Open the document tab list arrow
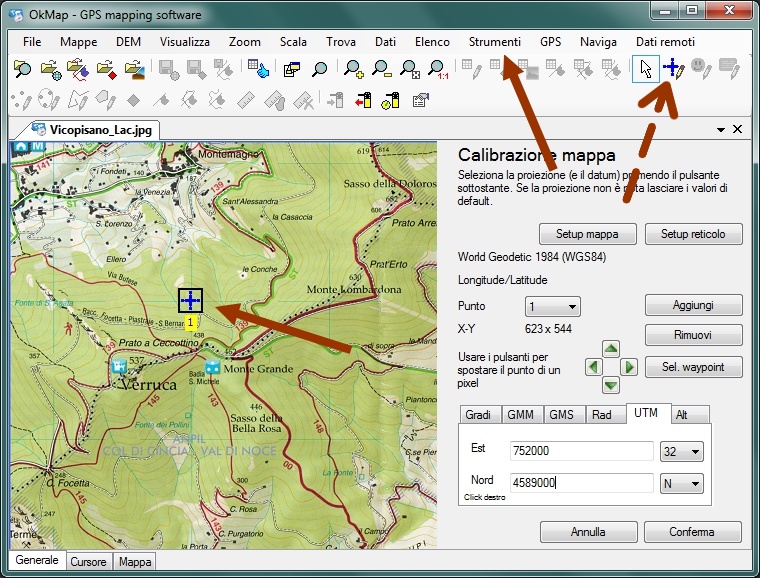Viewport: 760px width, 578px height. coord(720,129)
